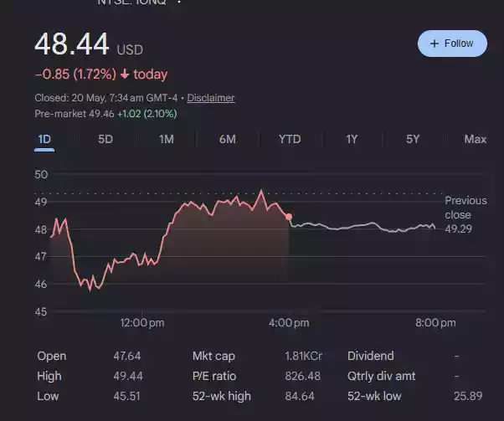Click the 50 y-axis label
The width and height of the screenshot is (504, 421).
41,174
